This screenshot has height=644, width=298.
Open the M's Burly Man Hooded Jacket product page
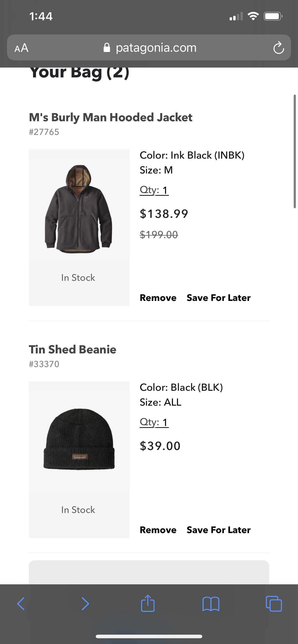tap(110, 117)
